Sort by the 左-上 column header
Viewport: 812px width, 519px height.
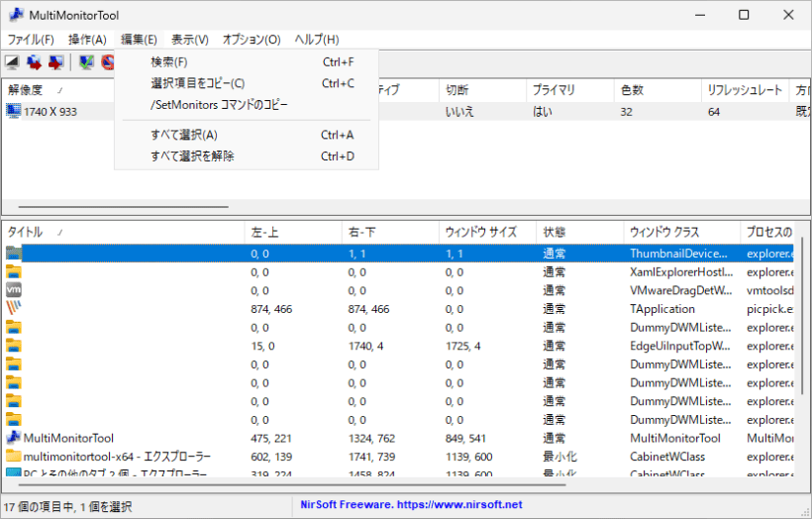click(292, 232)
